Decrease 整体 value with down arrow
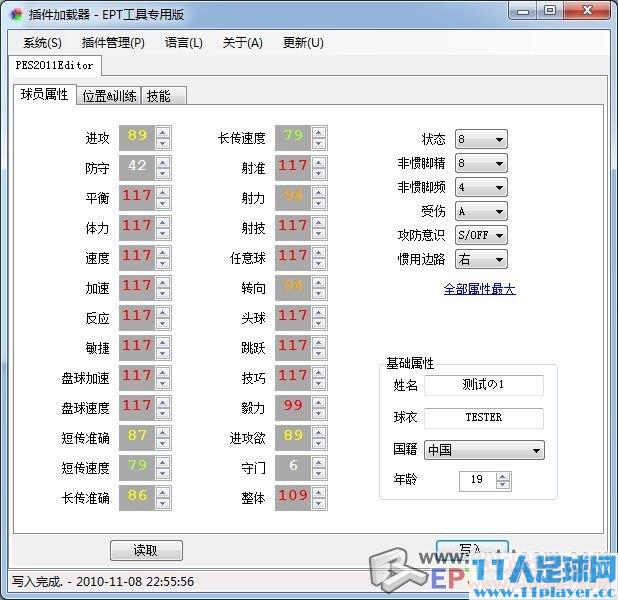 (319, 503)
